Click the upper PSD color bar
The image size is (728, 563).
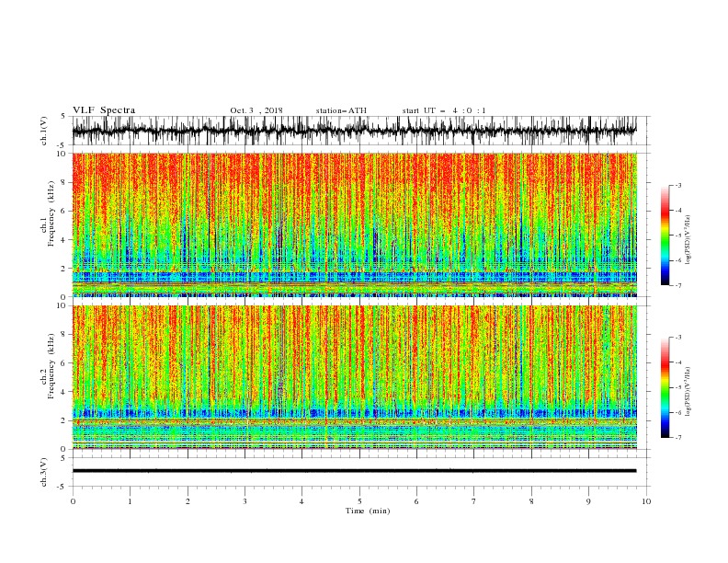pos(665,236)
